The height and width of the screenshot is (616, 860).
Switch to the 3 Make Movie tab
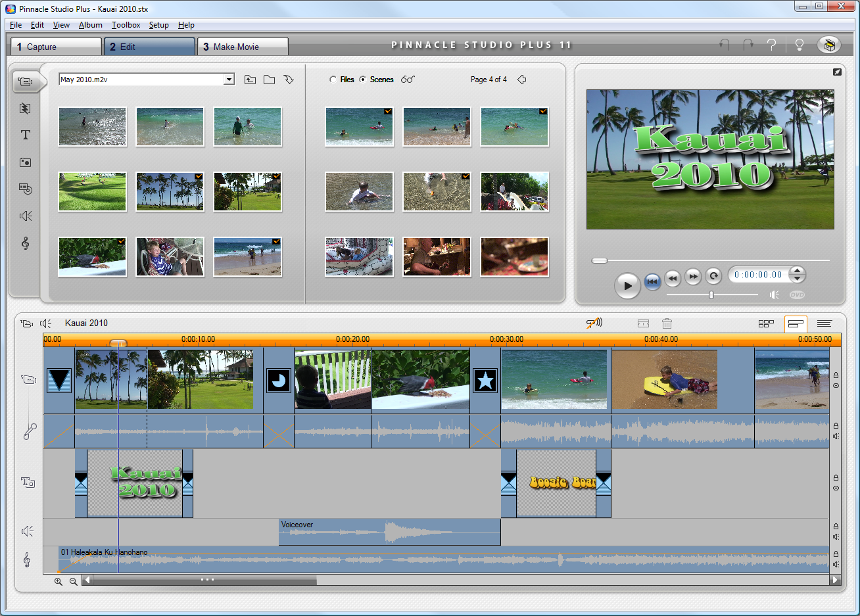(243, 47)
